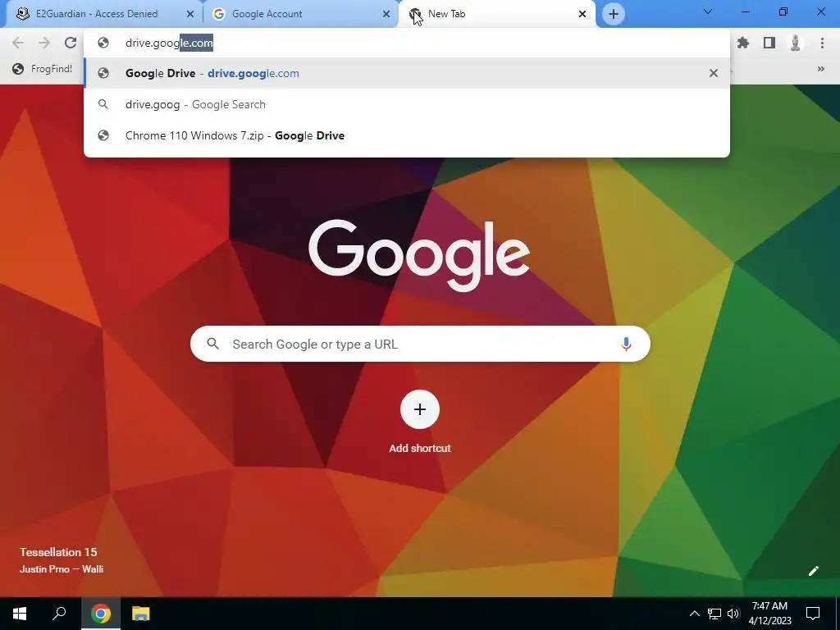Viewport: 840px width, 630px height.
Task: Choose the drive.goog Google Search suggestion
Action: pos(407,104)
